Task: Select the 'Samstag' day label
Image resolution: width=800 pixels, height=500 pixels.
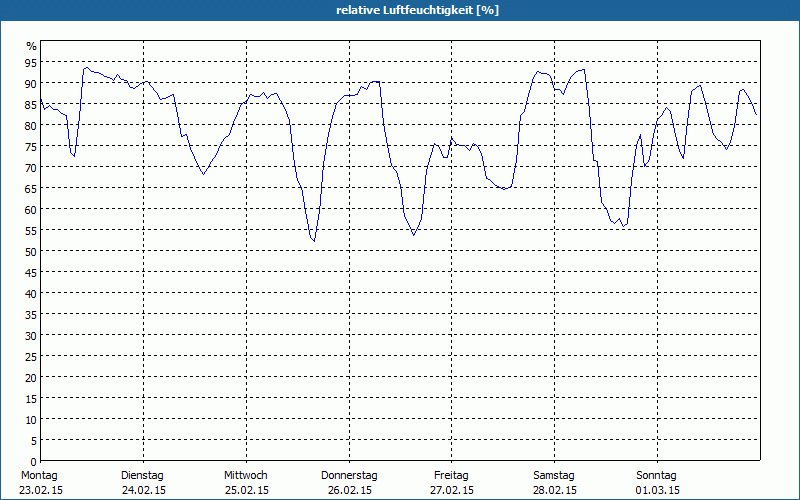Action: (554, 476)
